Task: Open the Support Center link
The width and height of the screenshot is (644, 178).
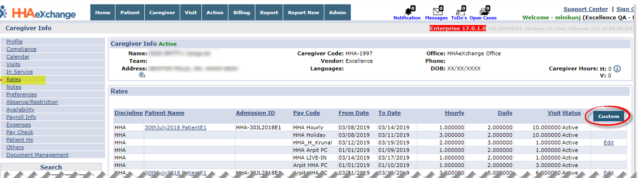Action: point(586,9)
